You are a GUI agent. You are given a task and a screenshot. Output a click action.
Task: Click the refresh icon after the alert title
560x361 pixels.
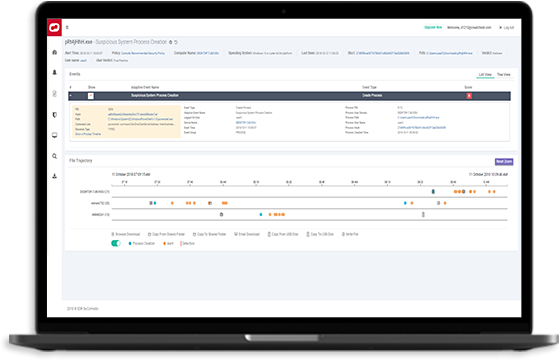pos(176,42)
